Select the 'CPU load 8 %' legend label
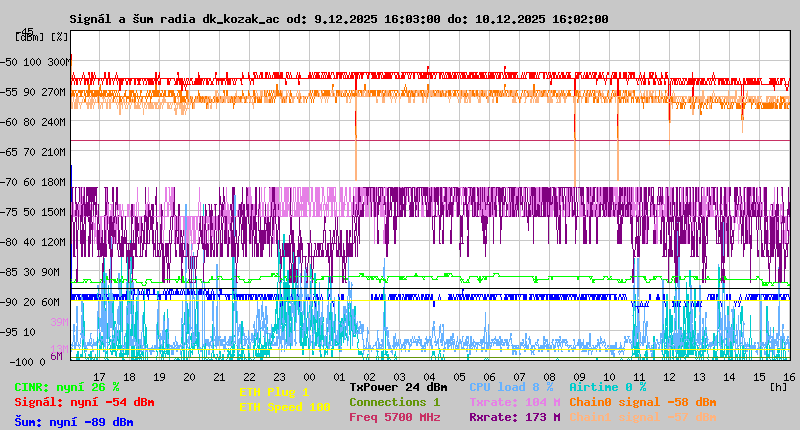The image size is (800, 430). pyautogui.click(x=511, y=387)
